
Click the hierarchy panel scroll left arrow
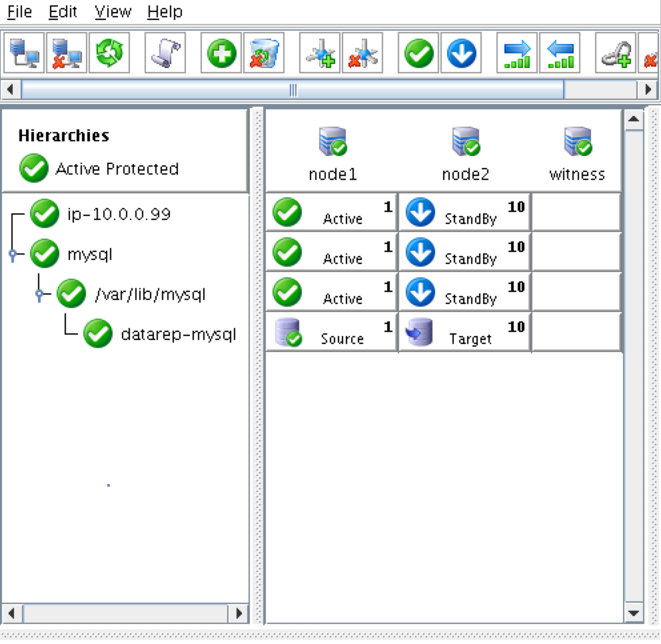pyautogui.click(x=12, y=613)
